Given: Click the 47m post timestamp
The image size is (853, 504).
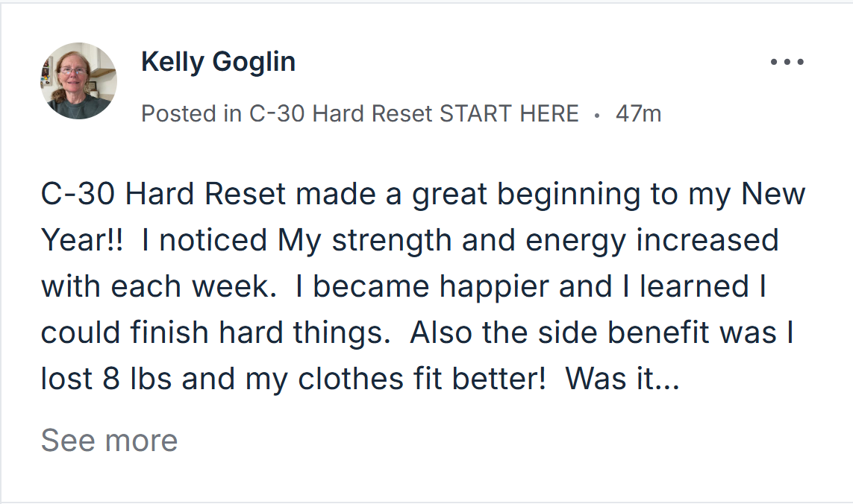Looking at the screenshot, I should (638, 113).
